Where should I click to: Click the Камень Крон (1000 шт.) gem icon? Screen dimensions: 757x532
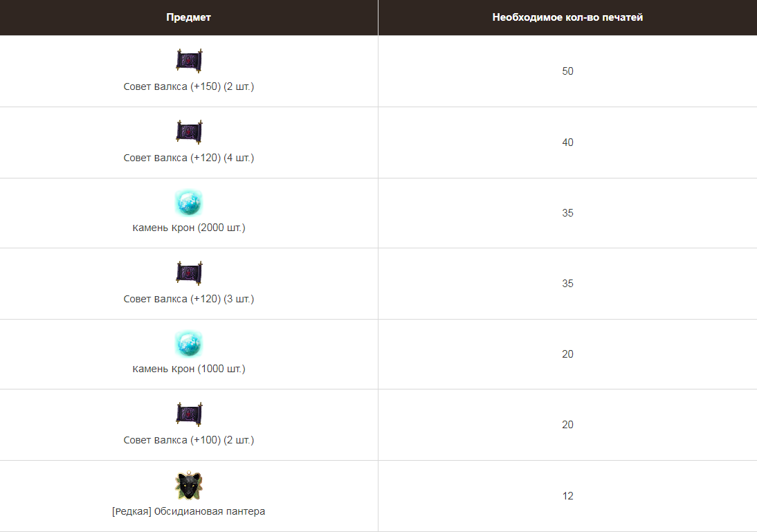click(x=189, y=344)
